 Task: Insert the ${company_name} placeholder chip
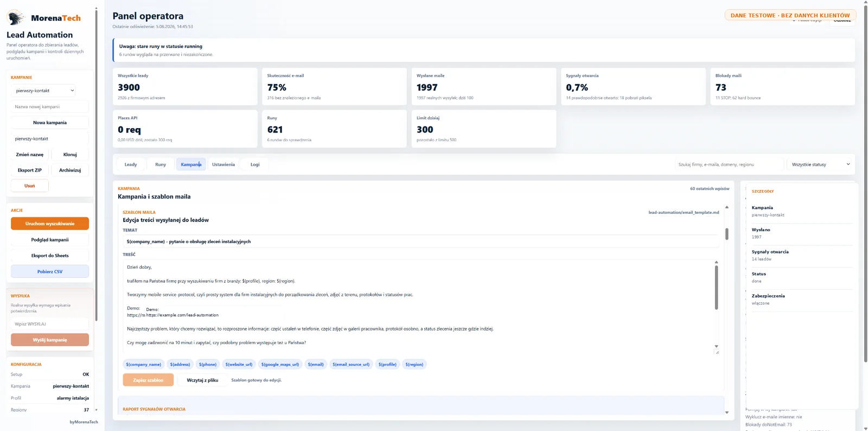pos(144,364)
